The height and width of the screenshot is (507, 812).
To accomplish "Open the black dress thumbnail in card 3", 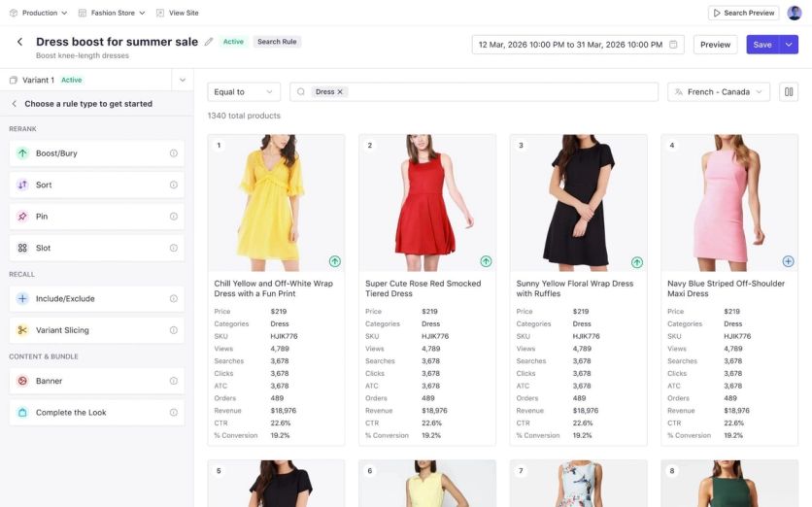I will click(579, 203).
